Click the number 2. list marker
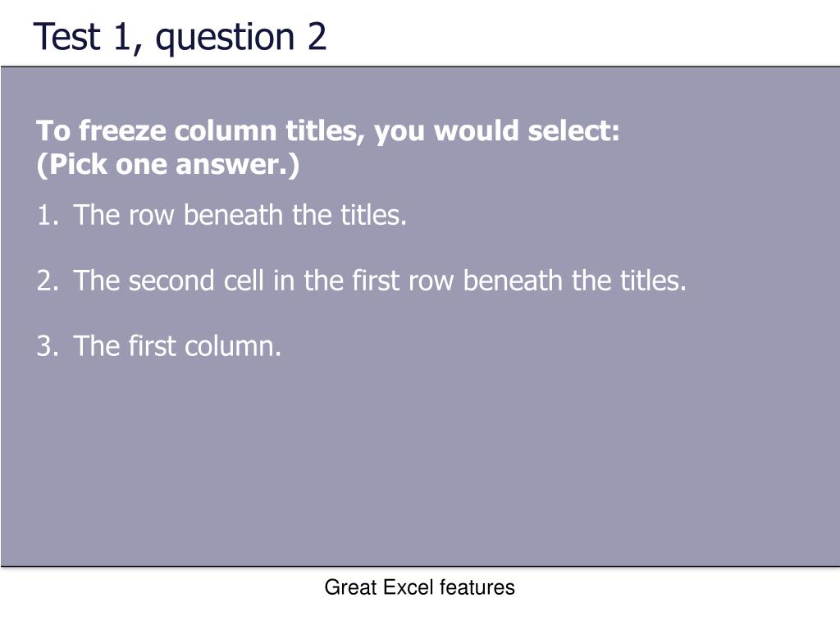840x630 pixels. click(x=48, y=281)
